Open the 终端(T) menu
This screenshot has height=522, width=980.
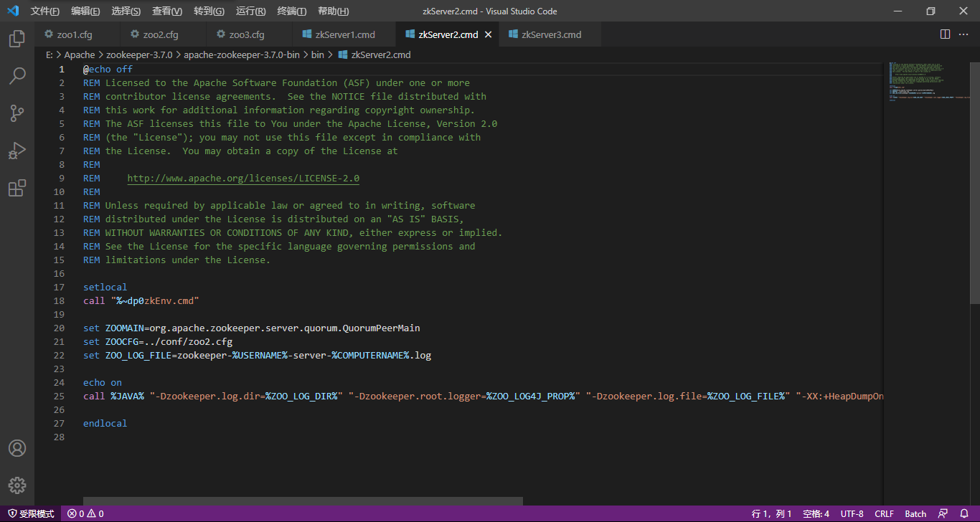point(291,11)
